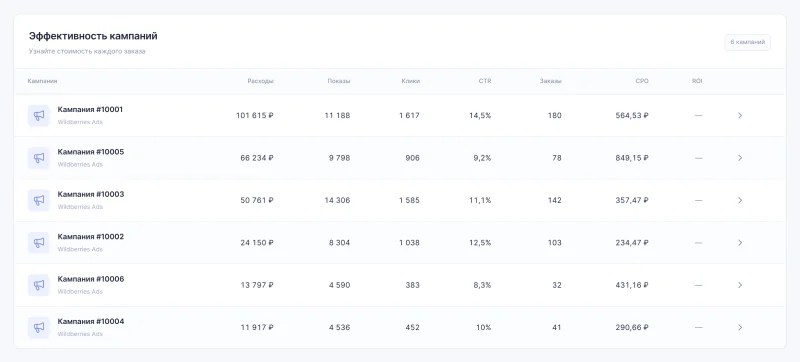Sort by the Расходы column header
Image resolution: width=800 pixels, height=362 pixels.
click(261, 81)
